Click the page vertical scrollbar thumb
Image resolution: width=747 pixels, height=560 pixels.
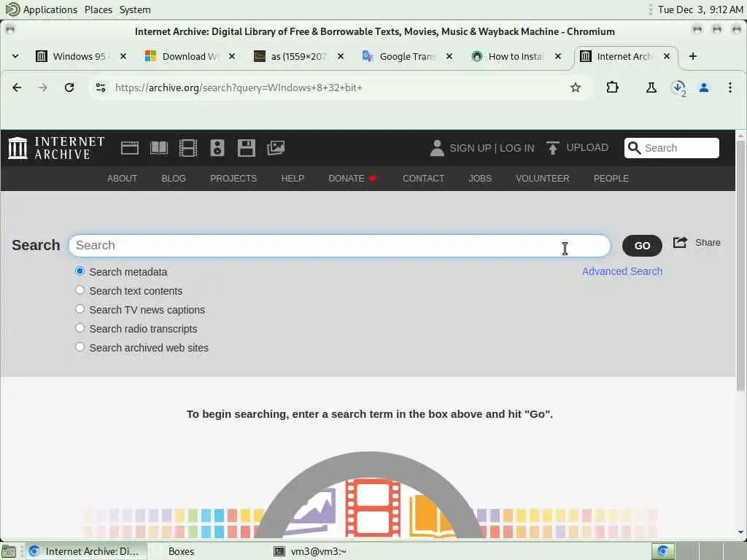coord(740,267)
